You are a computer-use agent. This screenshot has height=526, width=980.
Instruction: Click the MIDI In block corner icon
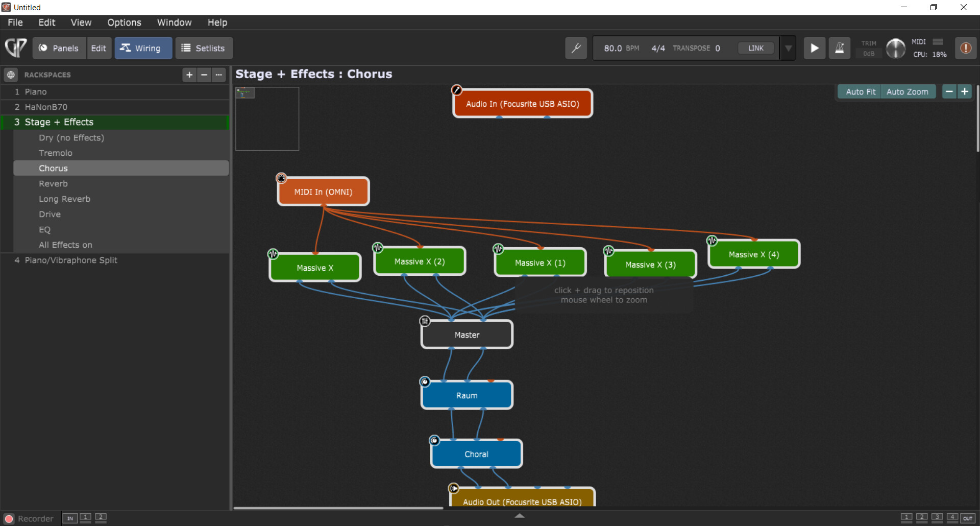tap(281, 178)
